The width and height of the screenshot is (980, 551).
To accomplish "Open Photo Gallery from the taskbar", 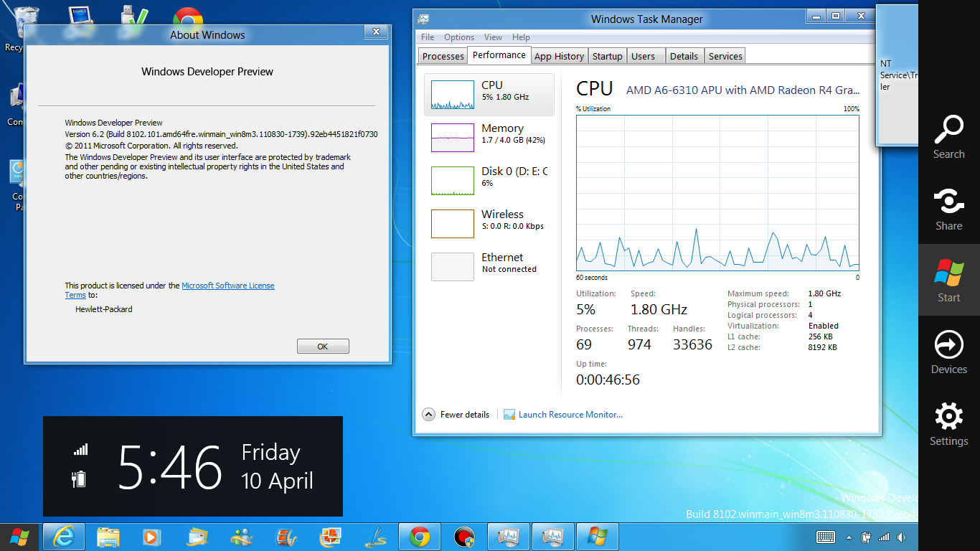I will pyautogui.click(x=330, y=537).
